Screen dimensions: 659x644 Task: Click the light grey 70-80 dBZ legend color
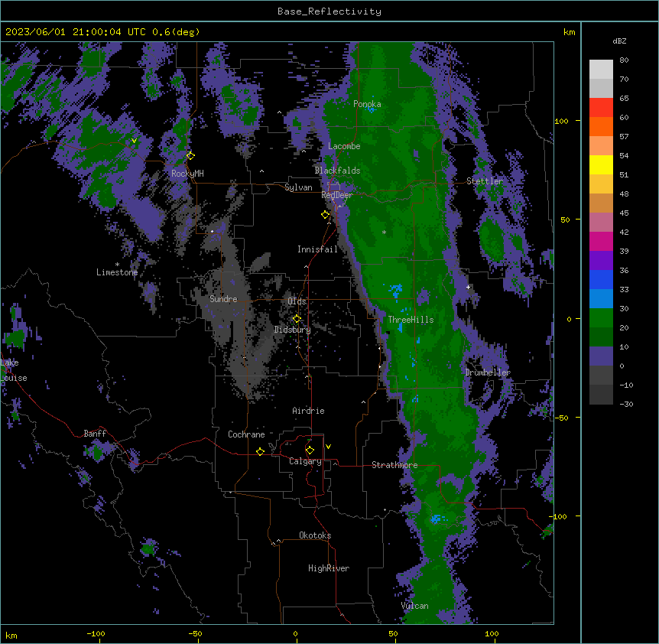point(601,70)
